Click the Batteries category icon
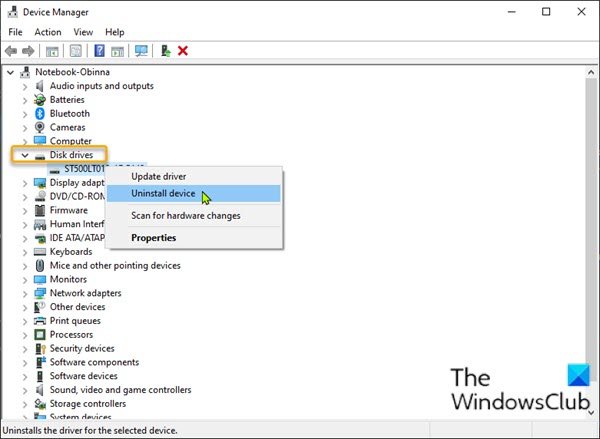 coord(40,100)
